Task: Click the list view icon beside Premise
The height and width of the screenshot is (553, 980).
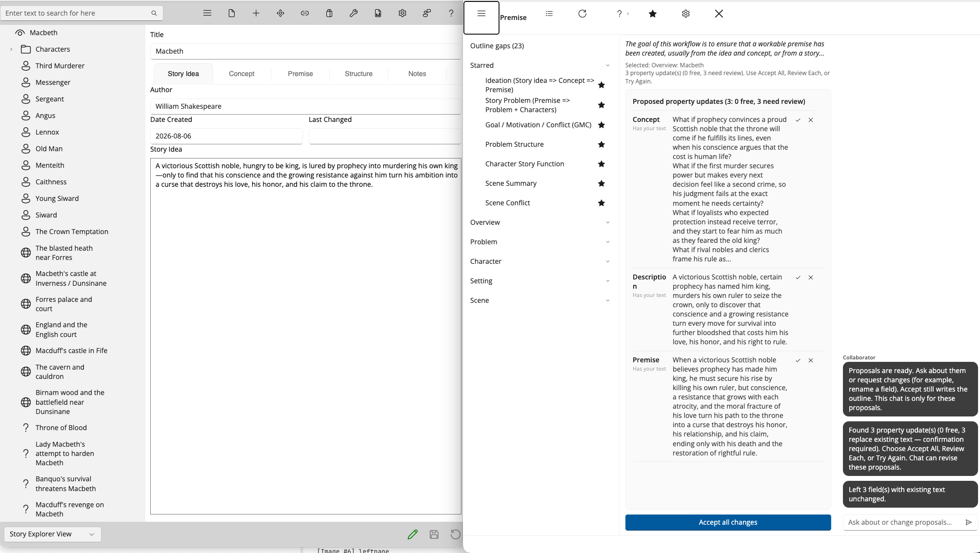Action: 549,14
